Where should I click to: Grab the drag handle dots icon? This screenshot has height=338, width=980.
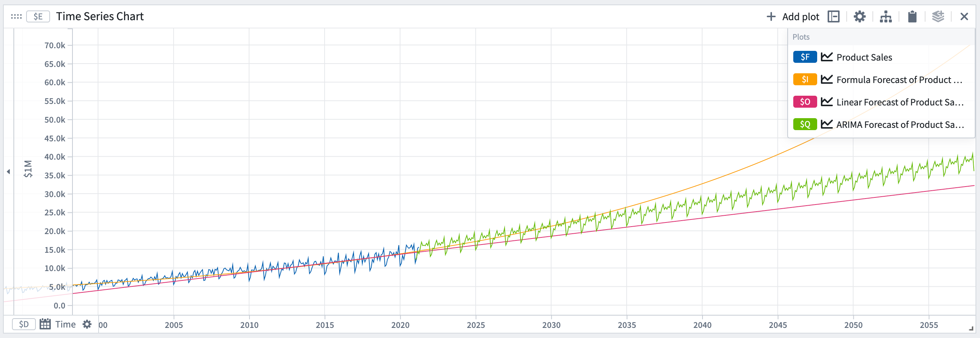(16, 17)
